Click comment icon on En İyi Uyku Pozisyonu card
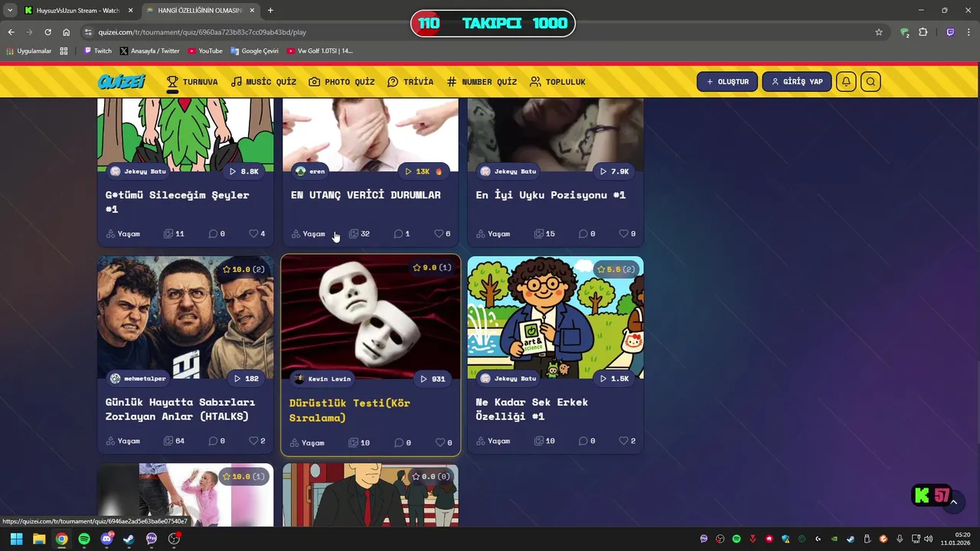980x551 pixels. [x=583, y=233]
